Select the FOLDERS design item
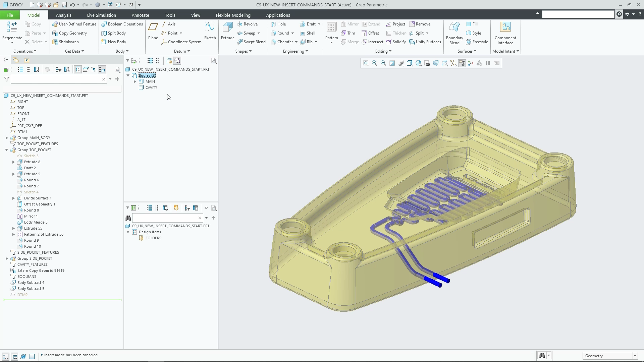This screenshot has width=644, height=362. [x=153, y=238]
